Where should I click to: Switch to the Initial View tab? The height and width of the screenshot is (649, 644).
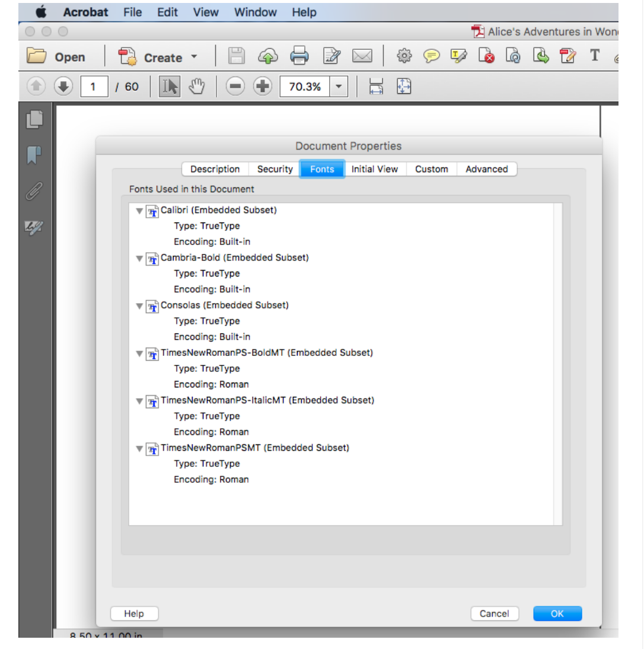tap(375, 169)
